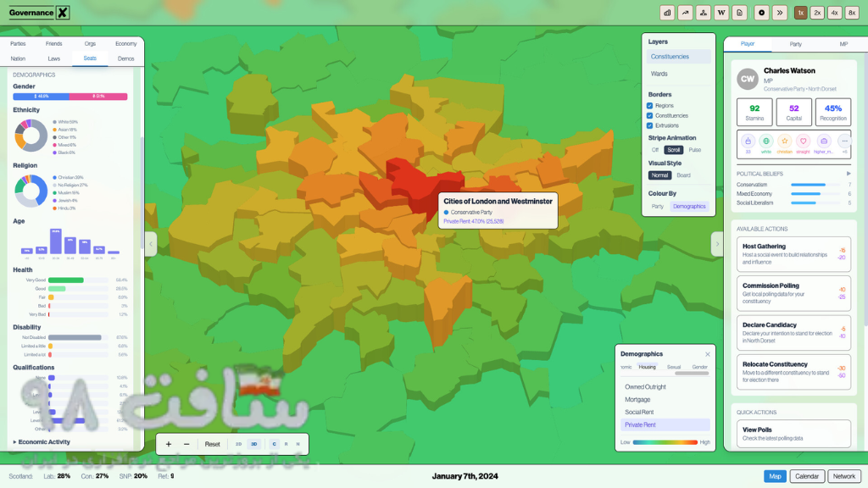Collapse the right panel with chevron
The image size is (868, 488).
[717, 244]
